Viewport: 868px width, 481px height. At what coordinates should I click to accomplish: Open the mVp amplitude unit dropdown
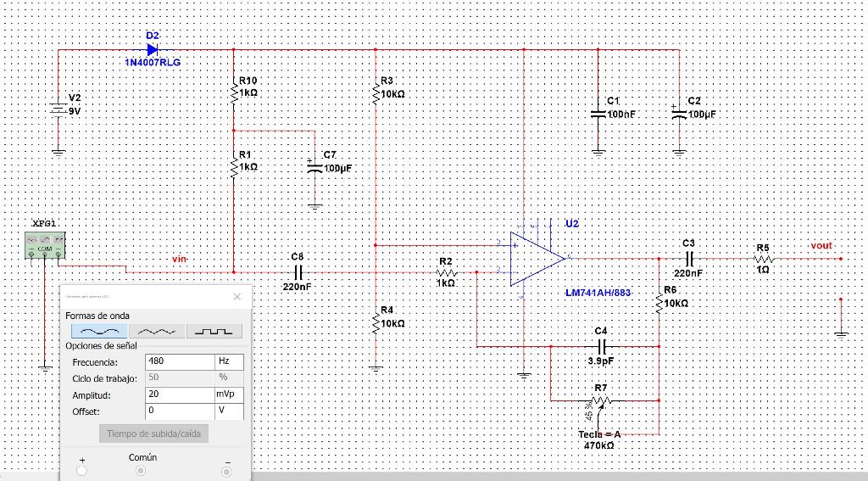[x=229, y=394]
